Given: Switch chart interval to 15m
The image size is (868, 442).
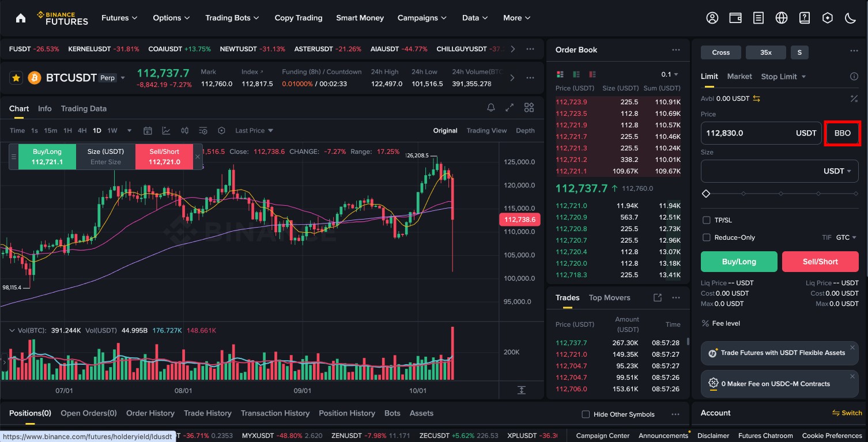Looking at the screenshot, I should coord(51,131).
